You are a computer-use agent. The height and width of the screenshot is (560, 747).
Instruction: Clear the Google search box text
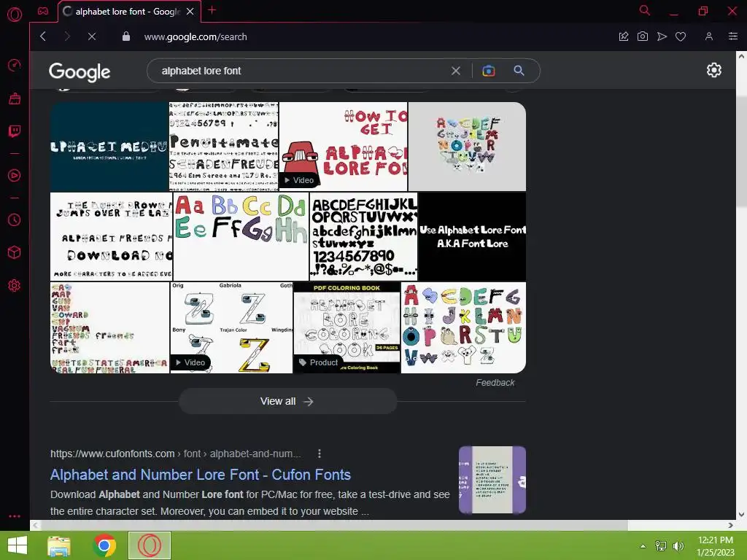pos(456,71)
